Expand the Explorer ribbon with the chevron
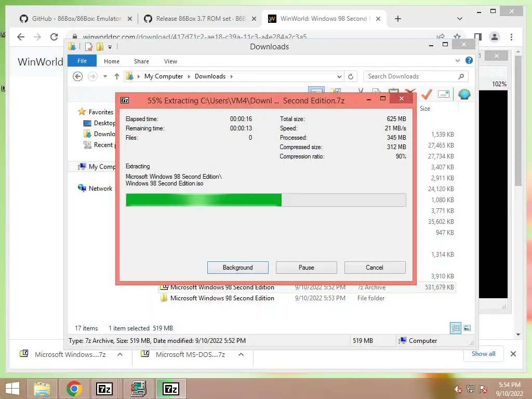The height and width of the screenshot is (399, 532). (x=457, y=61)
